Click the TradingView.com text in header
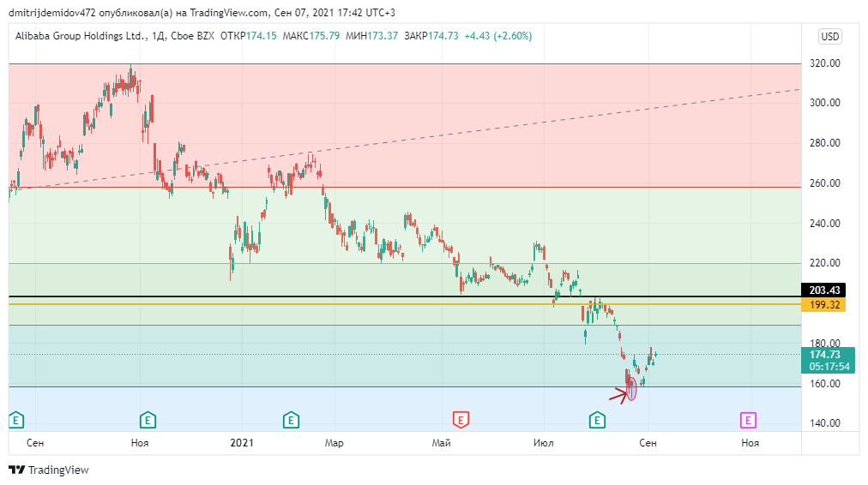 click(x=230, y=12)
